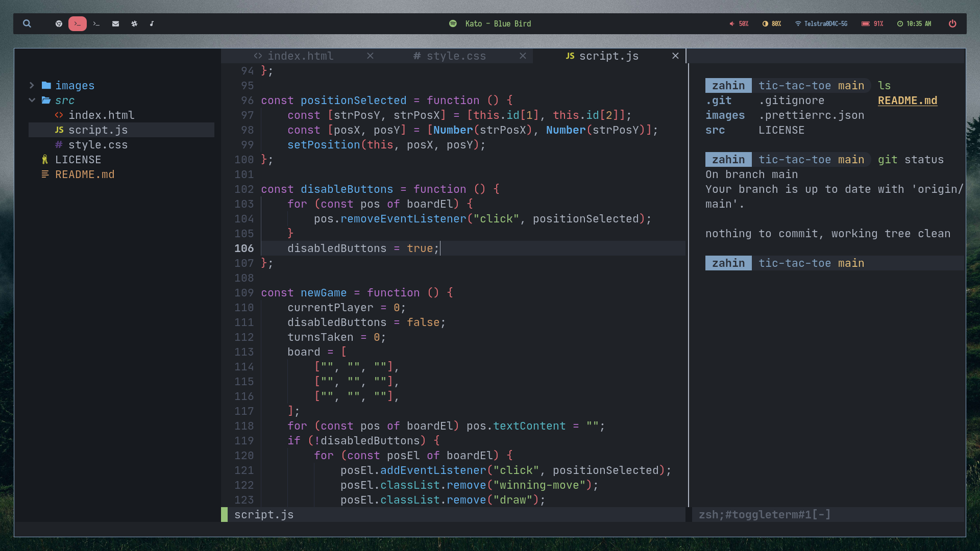The width and height of the screenshot is (980, 551).
Task: Click the 10:35 AM time
Action: click(919, 23)
